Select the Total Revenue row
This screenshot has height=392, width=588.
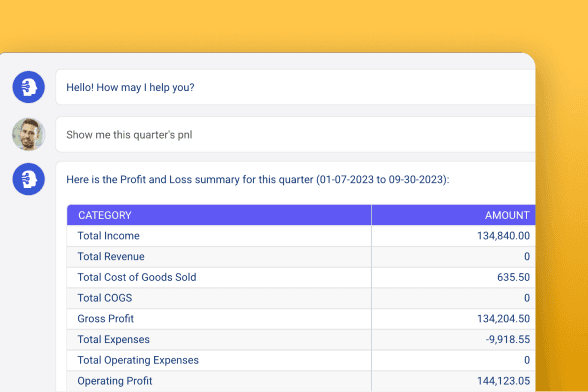tap(301, 257)
